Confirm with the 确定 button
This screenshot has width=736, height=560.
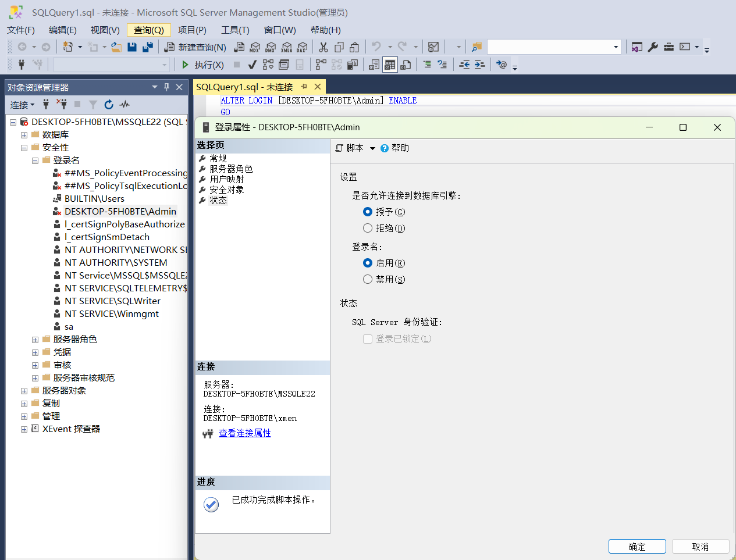[x=637, y=546]
